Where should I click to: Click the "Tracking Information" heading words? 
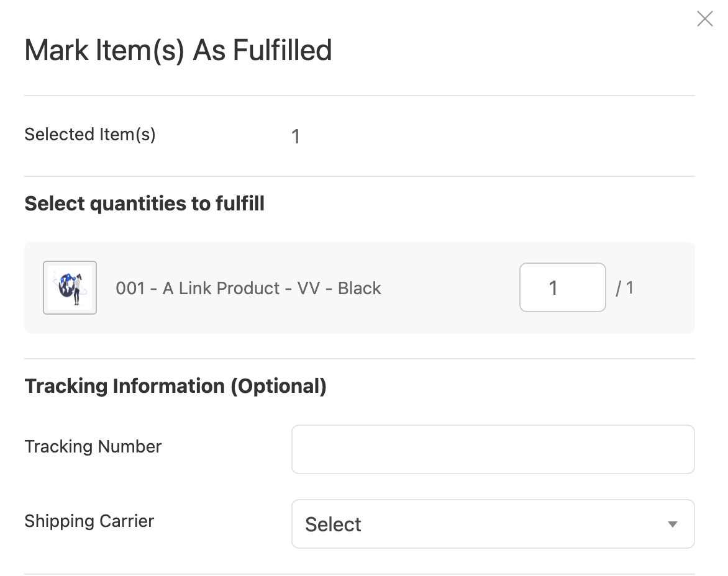pyautogui.click(x=124, y=386)
